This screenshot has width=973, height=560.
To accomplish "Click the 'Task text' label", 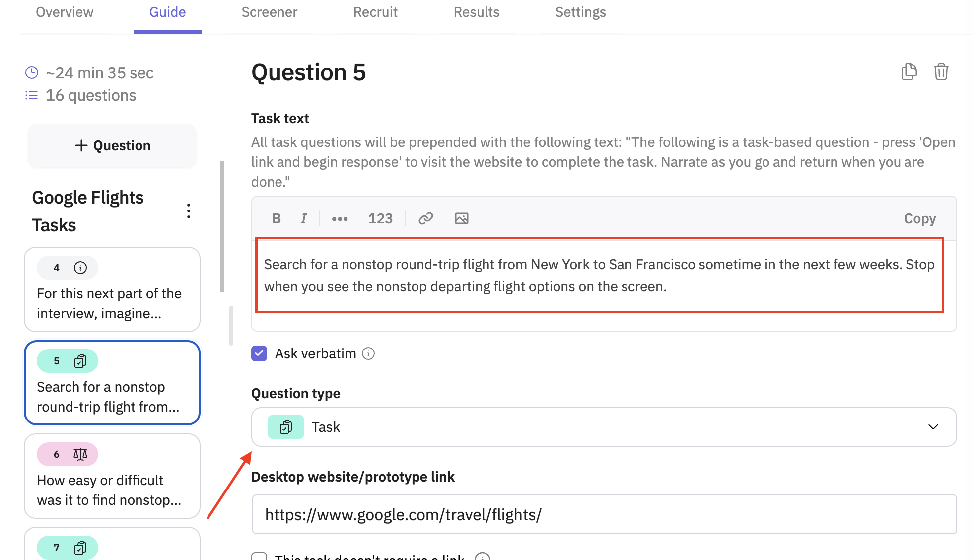I will [x=280, y=118].
